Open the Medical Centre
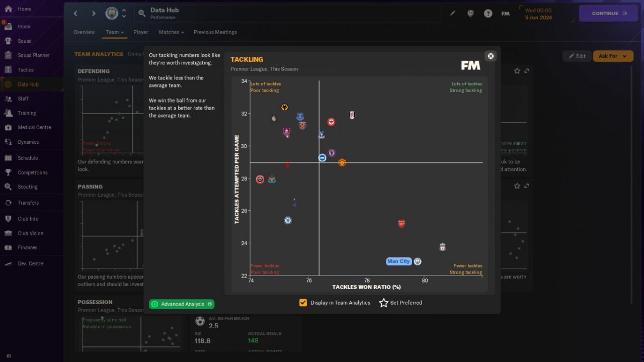Image resolution: width=644 pixels, height=362 pixels. [x=34, y=128]
